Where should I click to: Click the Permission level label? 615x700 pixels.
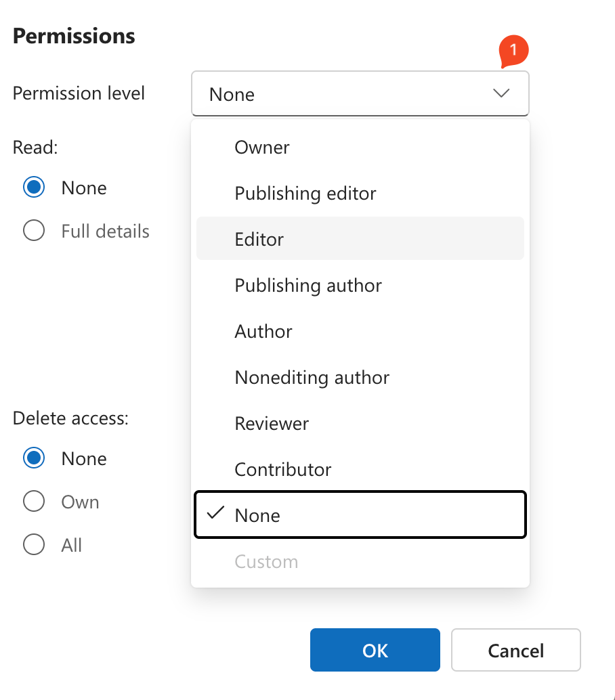(79, 93)
